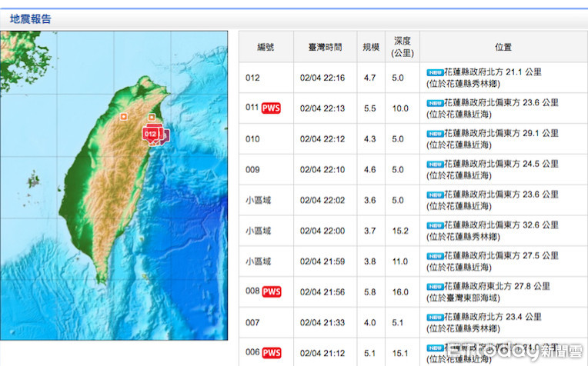Click the 規模 column header

tap(371, 47)
